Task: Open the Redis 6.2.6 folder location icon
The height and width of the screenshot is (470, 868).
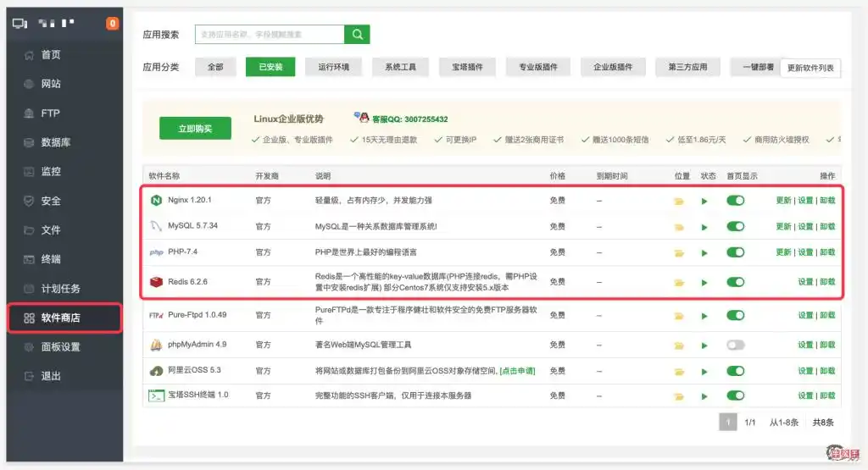Action: [x=678, y=283]
